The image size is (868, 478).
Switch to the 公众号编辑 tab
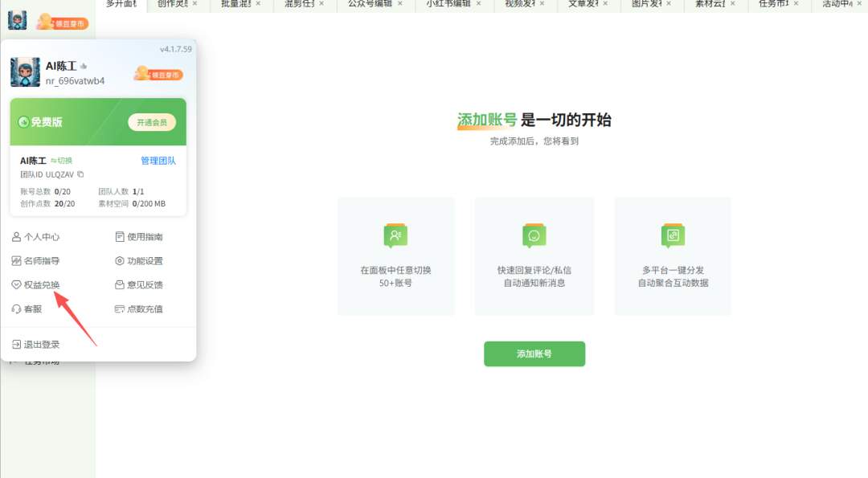tap(370, 5)
